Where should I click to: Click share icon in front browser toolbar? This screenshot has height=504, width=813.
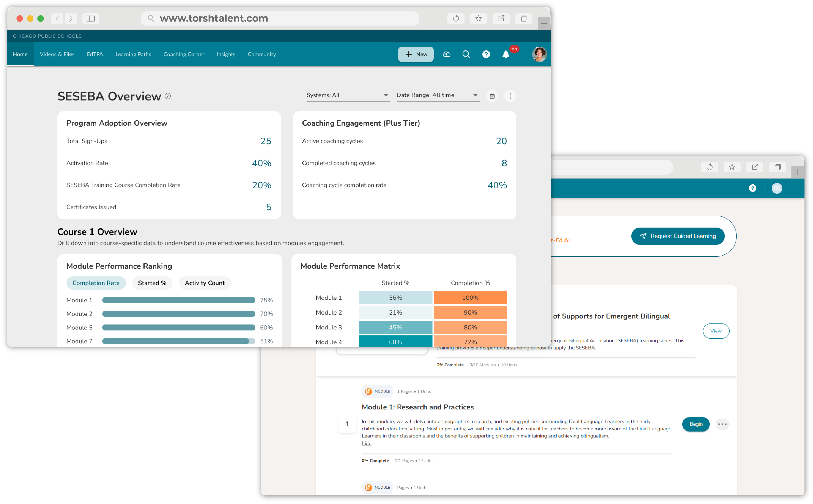pyautogui.click(x=501, y=18)
